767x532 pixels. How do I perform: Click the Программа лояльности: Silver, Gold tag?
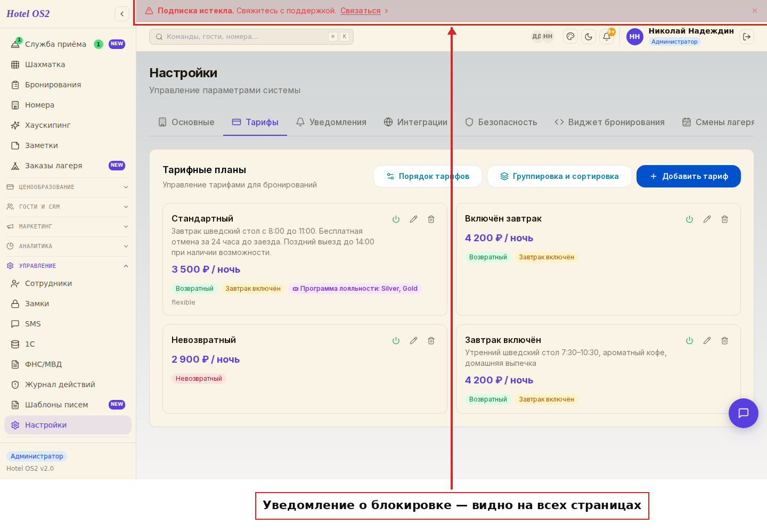pyautogui.click(x=355, y=289)
